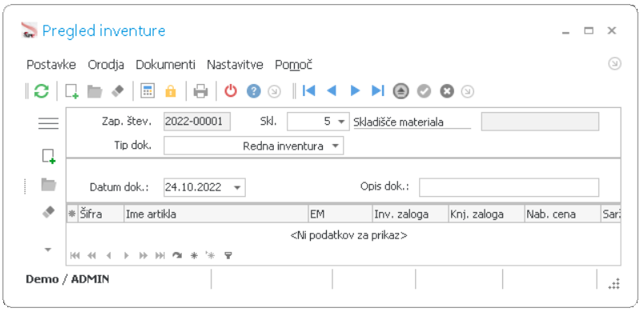Cancel with dark round X icon
644x316 pixels.
(447, 91)
